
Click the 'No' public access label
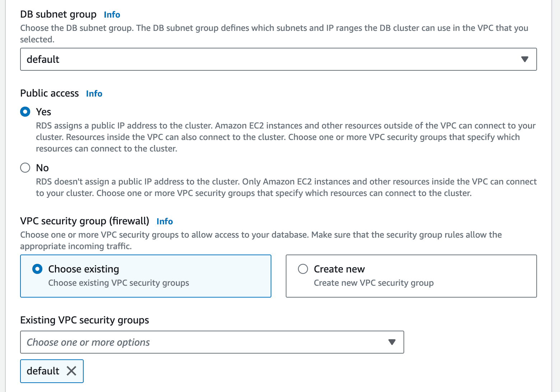coord(42,168)
